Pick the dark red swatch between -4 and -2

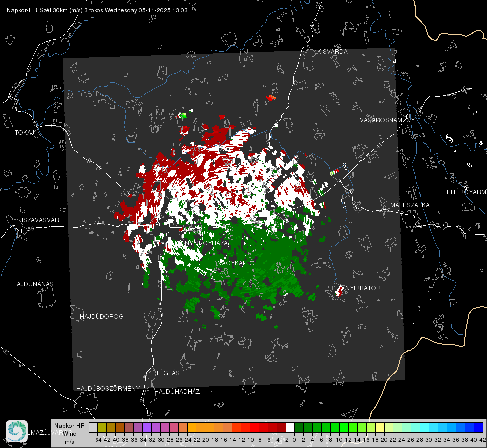pos(281,428)
